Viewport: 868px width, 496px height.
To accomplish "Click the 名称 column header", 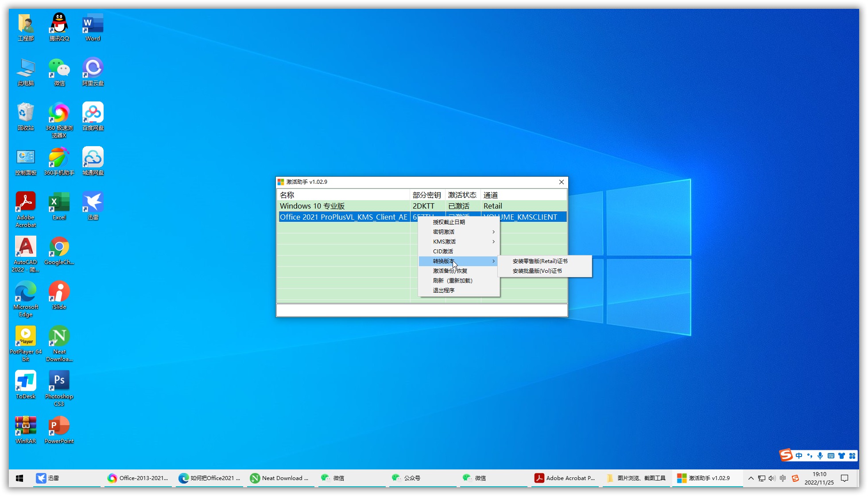I will pos(344,195).
